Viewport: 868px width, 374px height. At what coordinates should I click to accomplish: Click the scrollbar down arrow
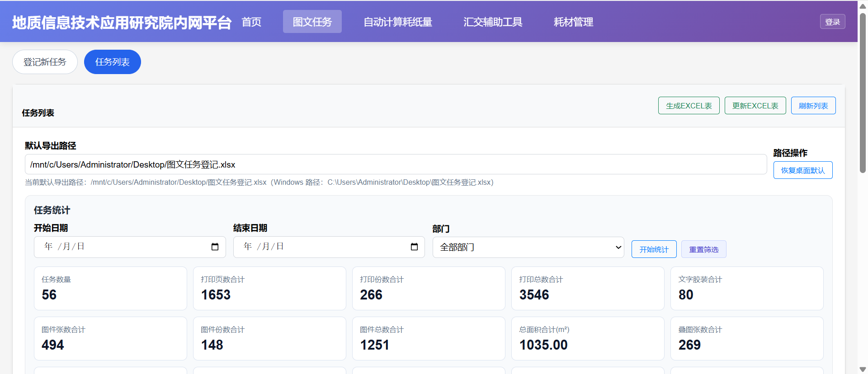[863, 369]
